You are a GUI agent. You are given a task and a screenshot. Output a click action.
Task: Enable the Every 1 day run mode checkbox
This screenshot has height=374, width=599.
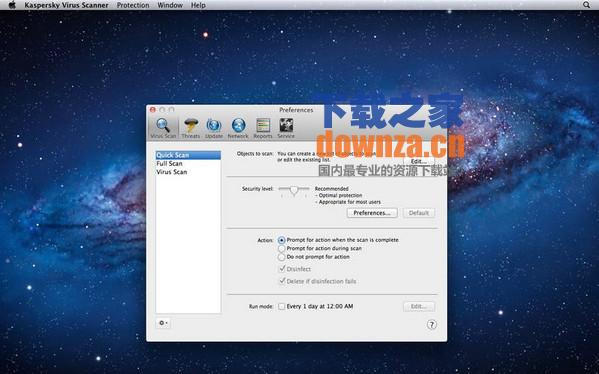tap(282, 306)
